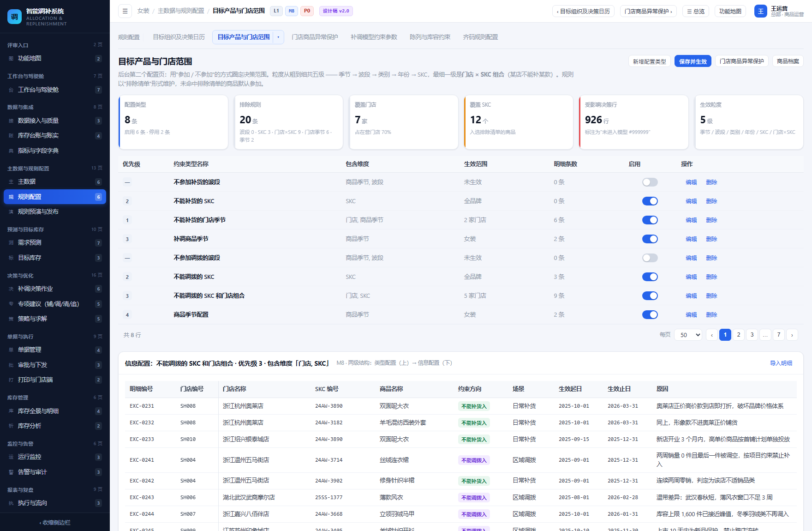Screen dimensions: 812x531
Task: Open 工作台与驾驶舱 from the sidebar
Action: click(x=55, y=90)
